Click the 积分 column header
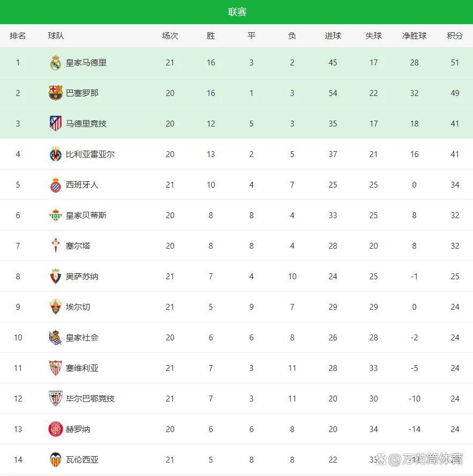 [x=455, y=36]
